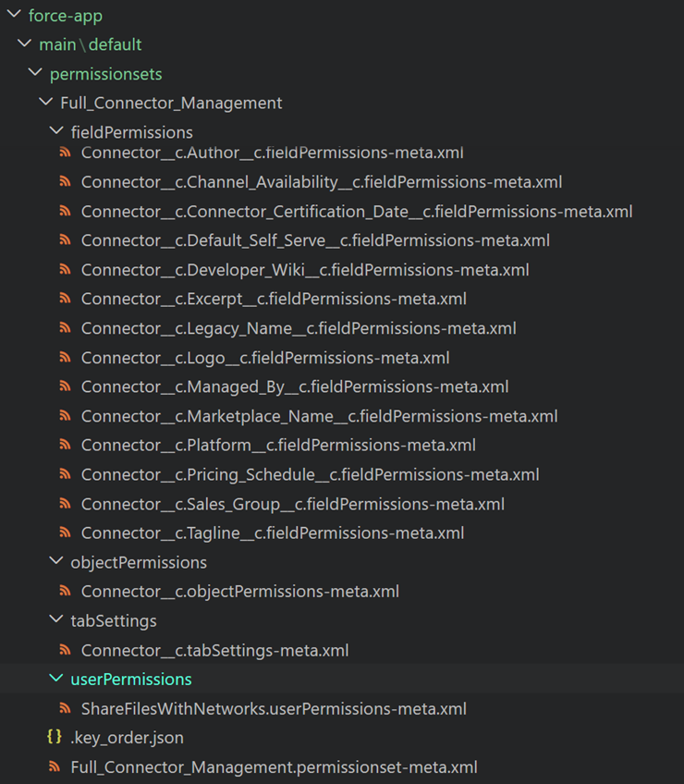Image resolution: width=684 pixels, height=784 pixels.
Task: Open Connector__c.Author__c.fieldPermissions-meta.xml
Action: [x=273, y=153]
